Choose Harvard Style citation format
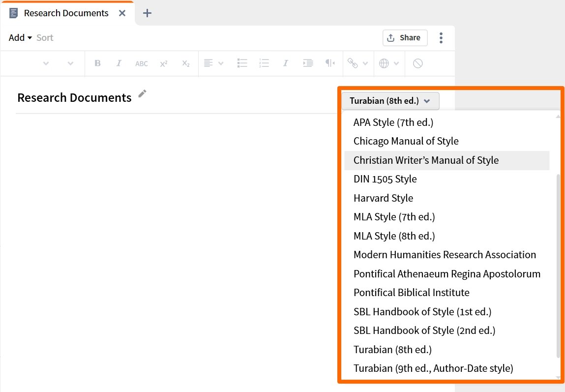The height and width of the screenshot is (392, 565). 447,198
